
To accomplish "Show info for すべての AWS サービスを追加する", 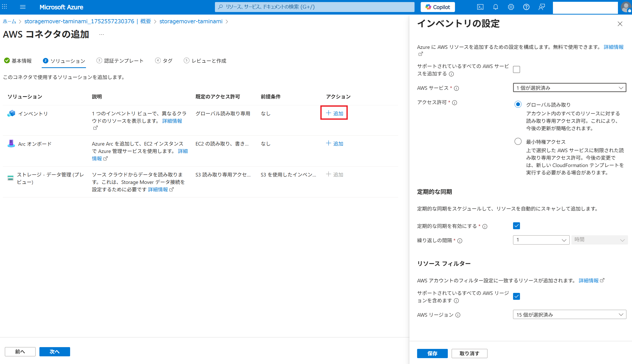I will pyautogui.click(x=451, y=74).
